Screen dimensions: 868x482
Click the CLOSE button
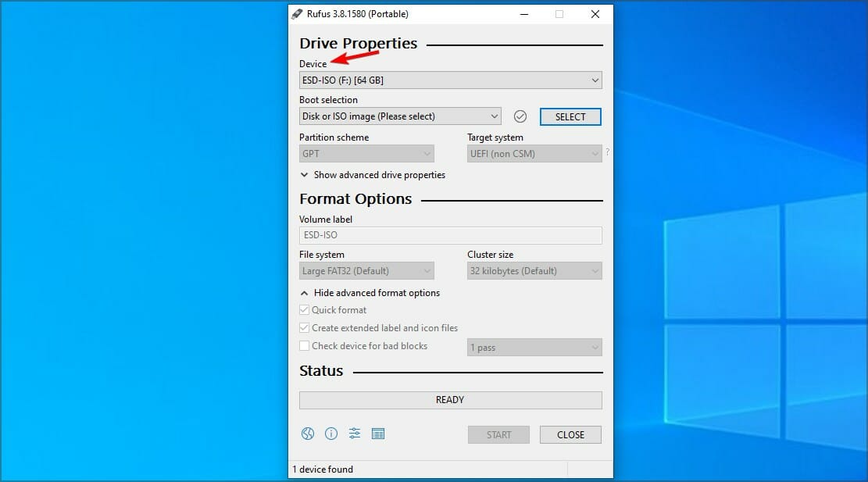click(x=570, y=435)
